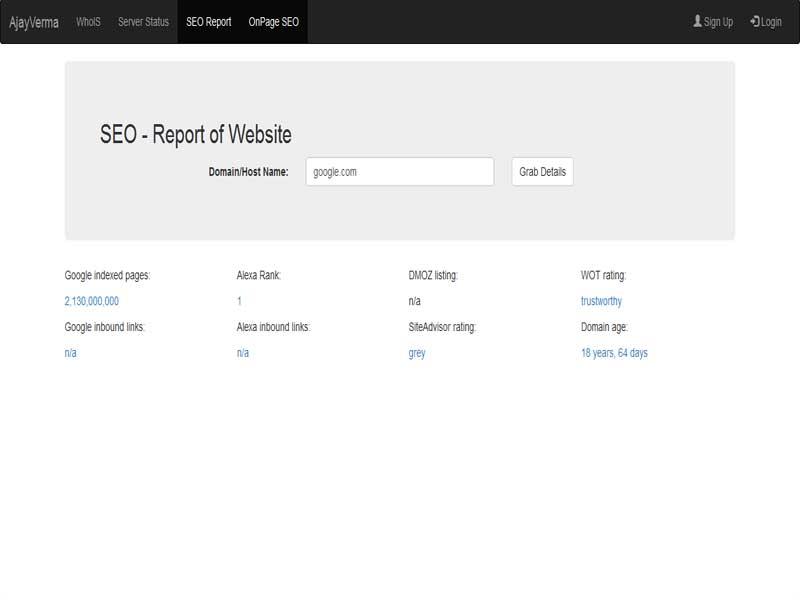The image size is (800, 600).
Task: Switch to the Server Status tab
Action: (x=141, y=19)
